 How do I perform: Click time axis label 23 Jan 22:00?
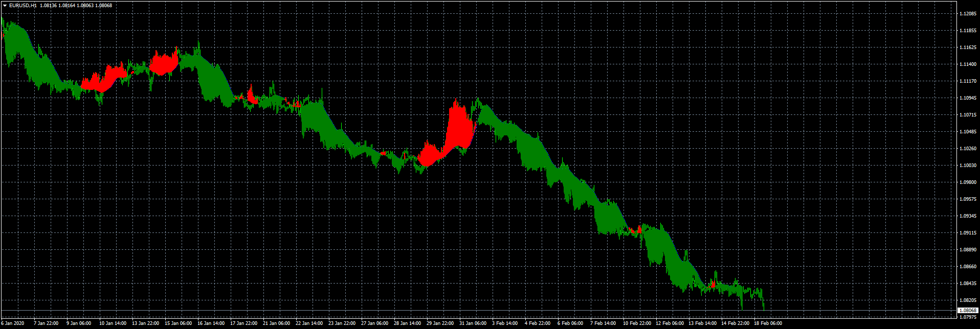(x=342, y=323)
